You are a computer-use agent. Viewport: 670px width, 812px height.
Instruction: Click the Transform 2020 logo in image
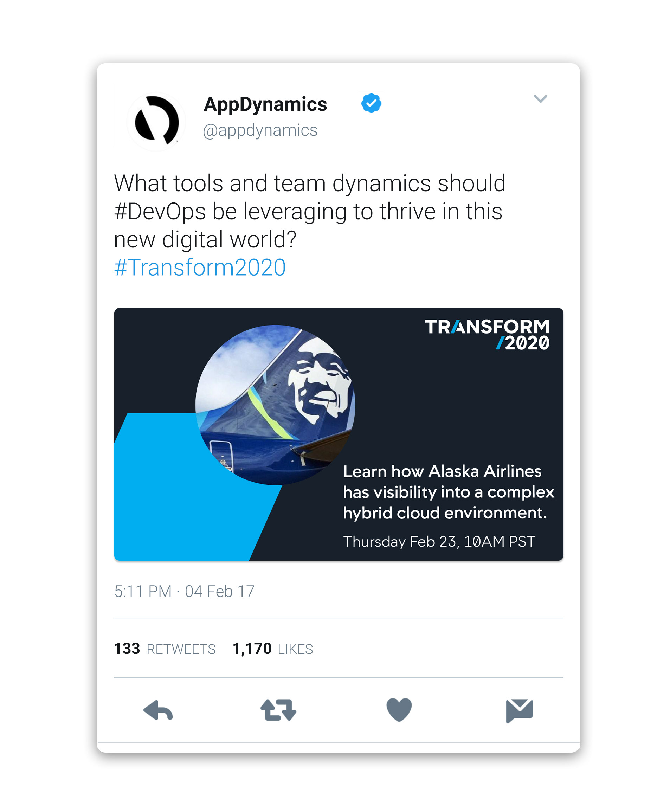pyautogui.click(x=487, y=334)
